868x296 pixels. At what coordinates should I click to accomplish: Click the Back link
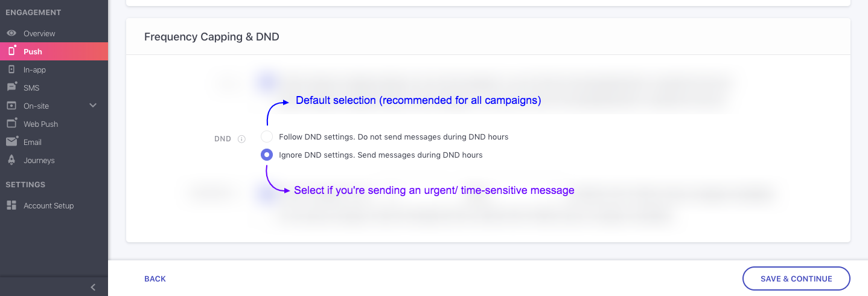click(x=155, y=278)
